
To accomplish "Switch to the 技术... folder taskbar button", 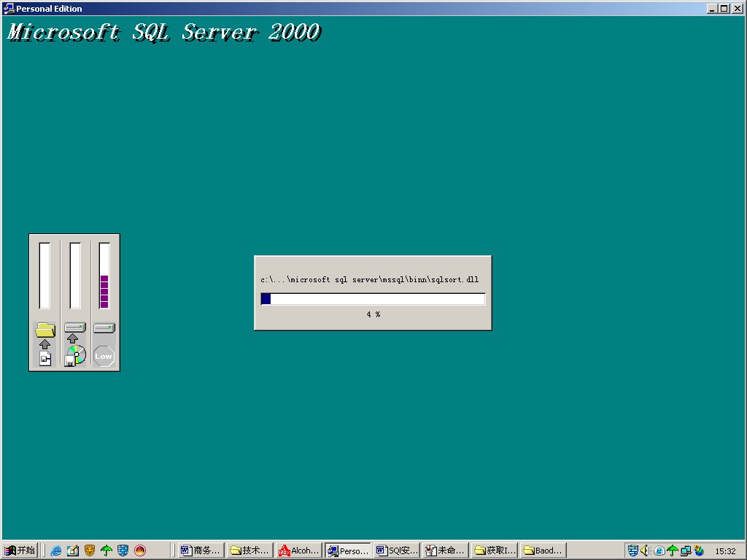I will click(x=249, y=551).
